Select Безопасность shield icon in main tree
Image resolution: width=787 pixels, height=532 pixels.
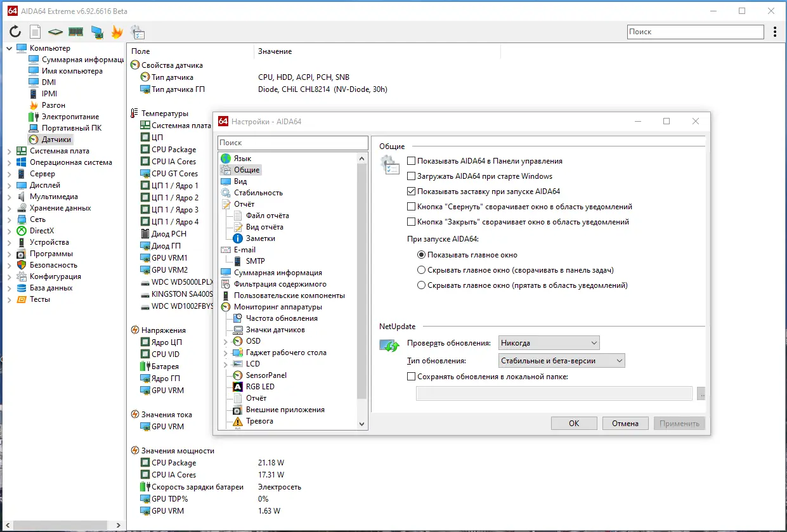[x=22, y=265]
